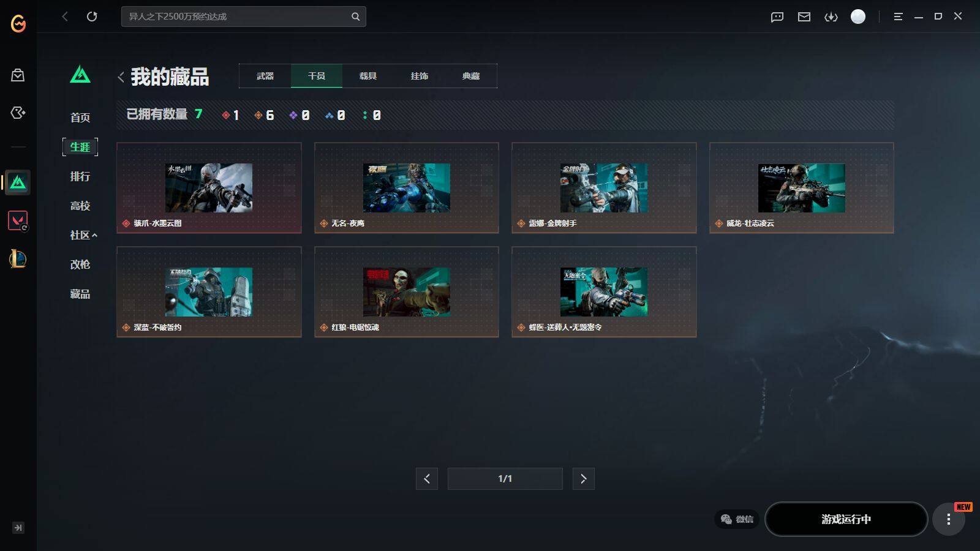Switch to the 干员 tab

[317, 76]
